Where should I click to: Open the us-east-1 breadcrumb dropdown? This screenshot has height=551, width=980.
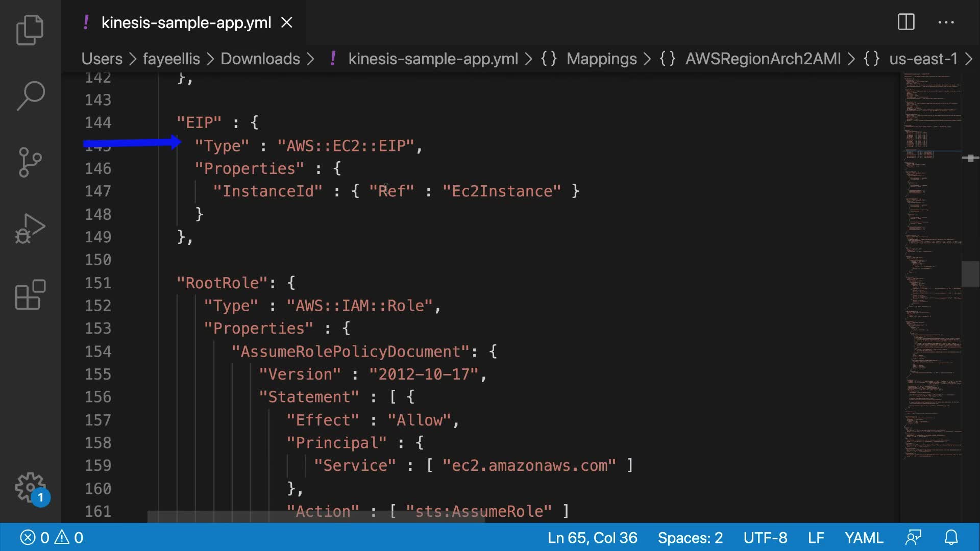(x=923, y=59)
